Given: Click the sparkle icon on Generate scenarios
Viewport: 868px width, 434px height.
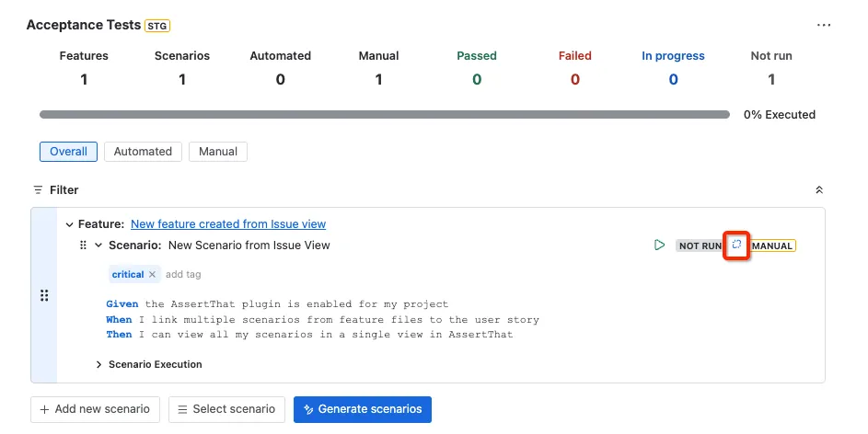Looking at the screenshot, I should (x=309, y=409).
